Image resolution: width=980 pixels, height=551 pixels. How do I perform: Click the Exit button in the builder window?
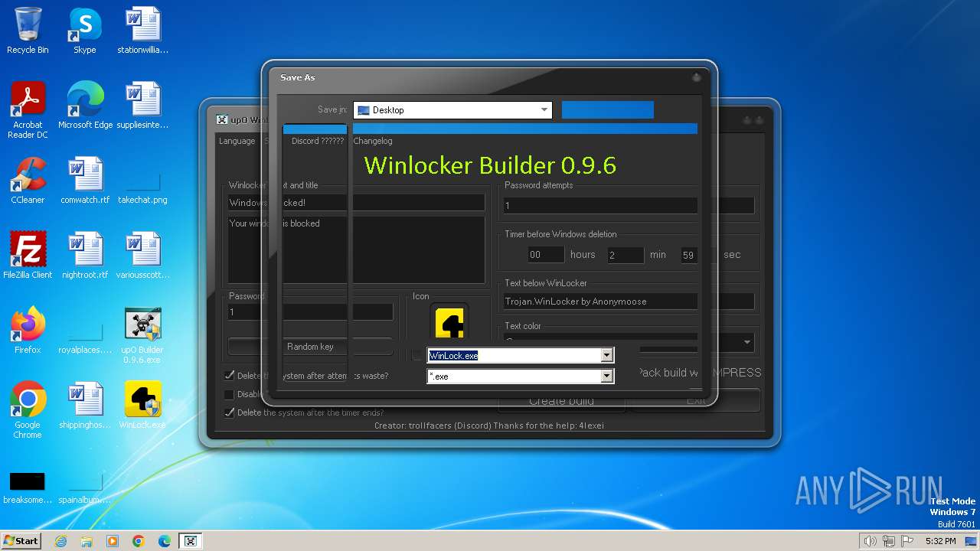(696, 401)
